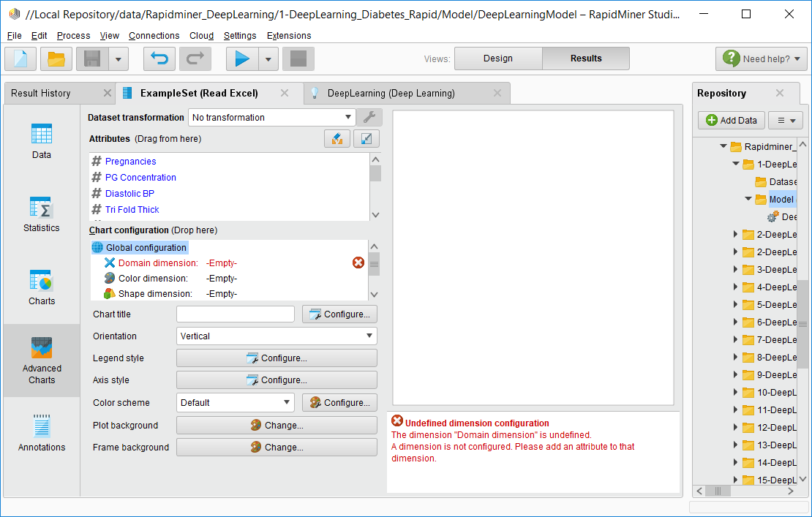The image size is (812, 517).
Task: Open the Annotations view
Action: click(x=42, y=433)
